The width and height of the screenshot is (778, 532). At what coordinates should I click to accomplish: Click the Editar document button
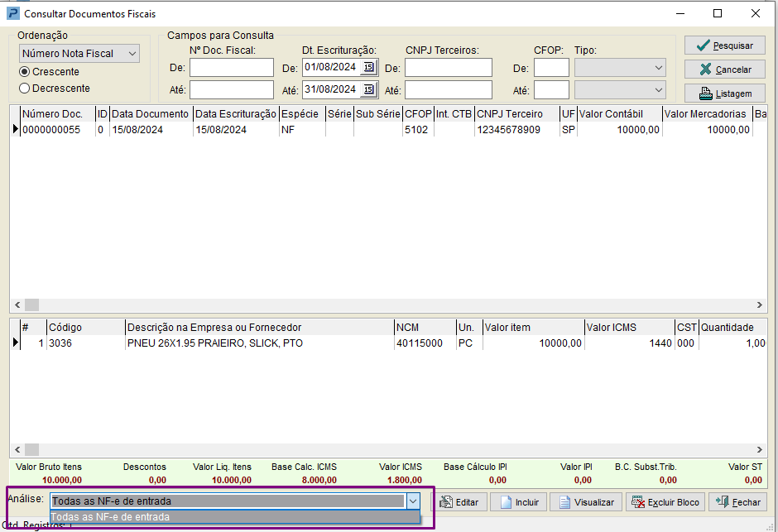click(x=459, y=502)
